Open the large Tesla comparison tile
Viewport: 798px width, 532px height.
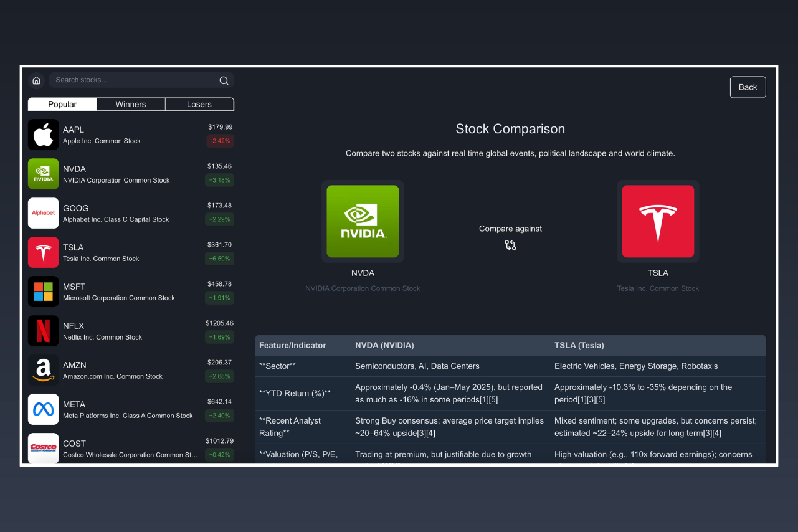pos(658,221)
